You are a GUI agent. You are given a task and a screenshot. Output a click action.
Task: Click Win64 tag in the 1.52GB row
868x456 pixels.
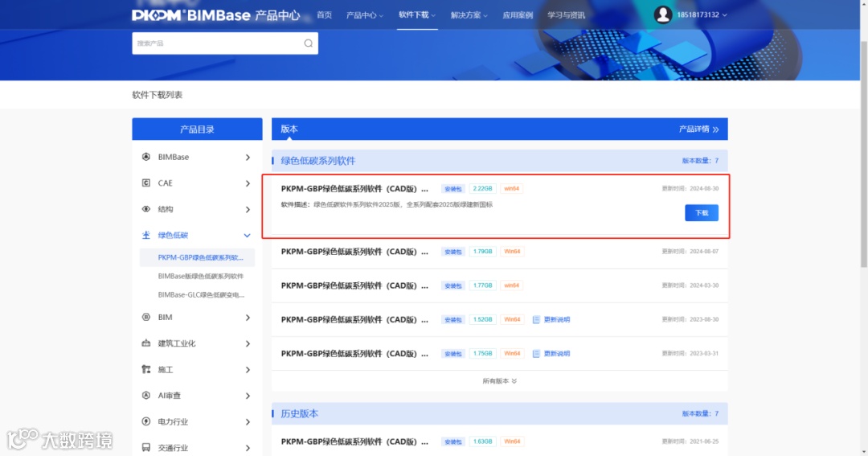[512, 320]
